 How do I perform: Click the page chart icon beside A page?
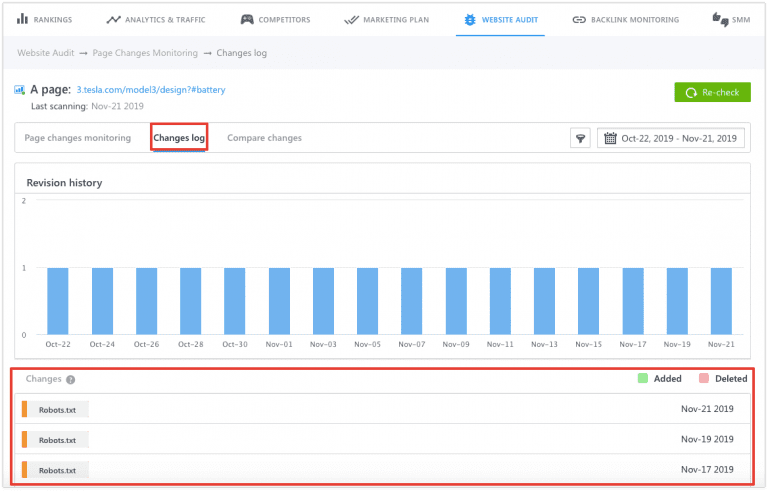(x=20, y=90)
